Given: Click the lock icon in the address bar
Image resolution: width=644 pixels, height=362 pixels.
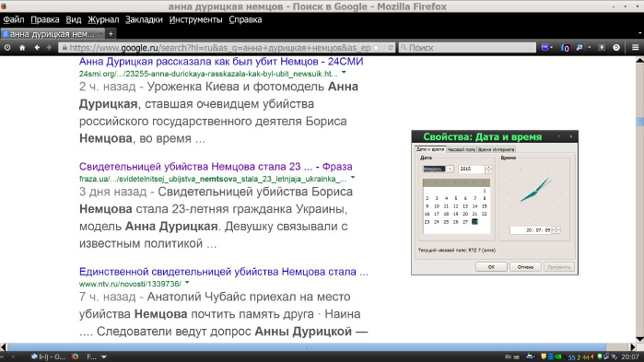Looking at the screenshot, I should point(64,48).
